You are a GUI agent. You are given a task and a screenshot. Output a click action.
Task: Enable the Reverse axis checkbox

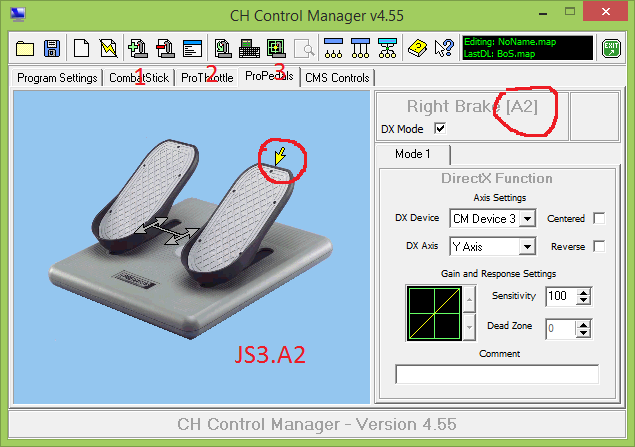[x=599, y=246]
